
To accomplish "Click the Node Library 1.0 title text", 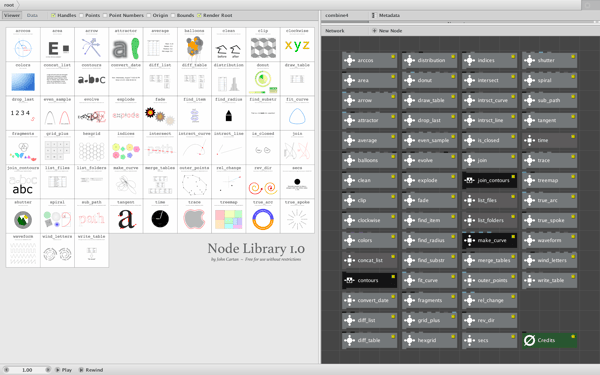I will point(256,249).
